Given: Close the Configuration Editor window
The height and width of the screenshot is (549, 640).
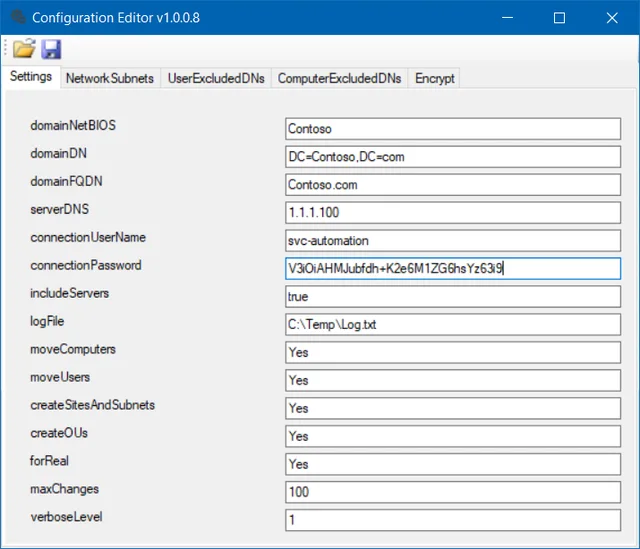Looking at the screenshot, I should coord(612,18).
